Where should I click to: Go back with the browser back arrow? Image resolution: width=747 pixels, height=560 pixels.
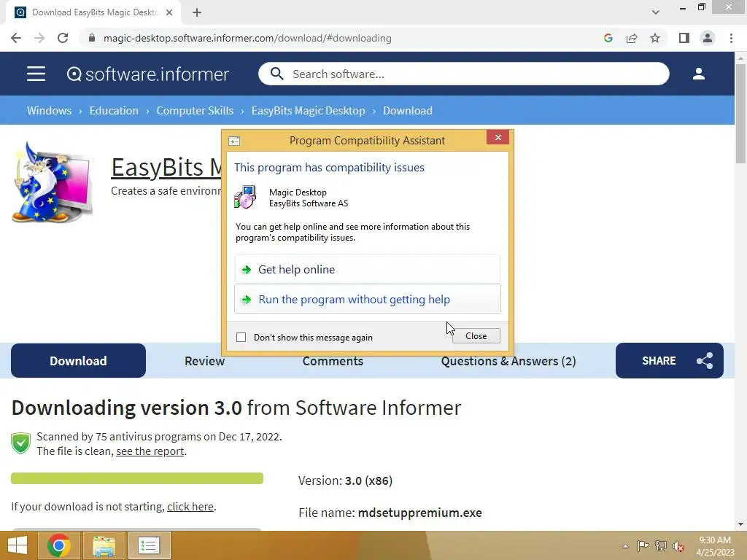(x=16, y=38)
